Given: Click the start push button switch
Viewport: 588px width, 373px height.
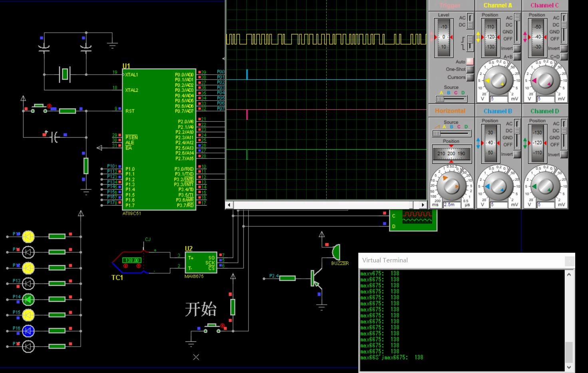Looking at the screenshot, I should click(x=212, y=327).
